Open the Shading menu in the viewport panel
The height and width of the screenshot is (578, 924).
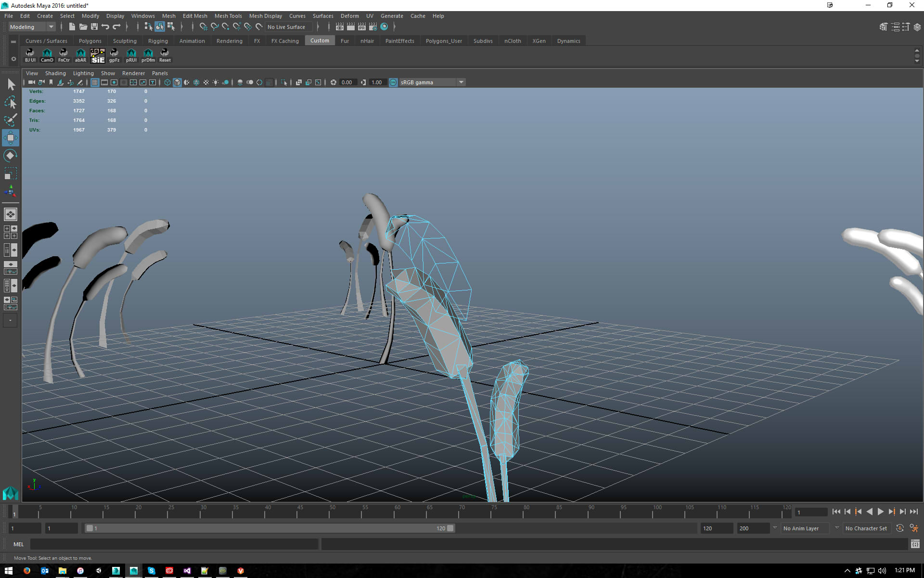point(55,73)
